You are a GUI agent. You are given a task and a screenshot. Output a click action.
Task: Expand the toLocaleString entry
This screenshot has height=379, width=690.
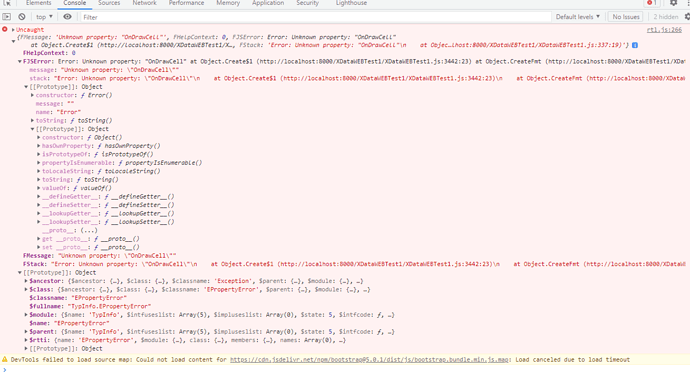click(39, 171)
